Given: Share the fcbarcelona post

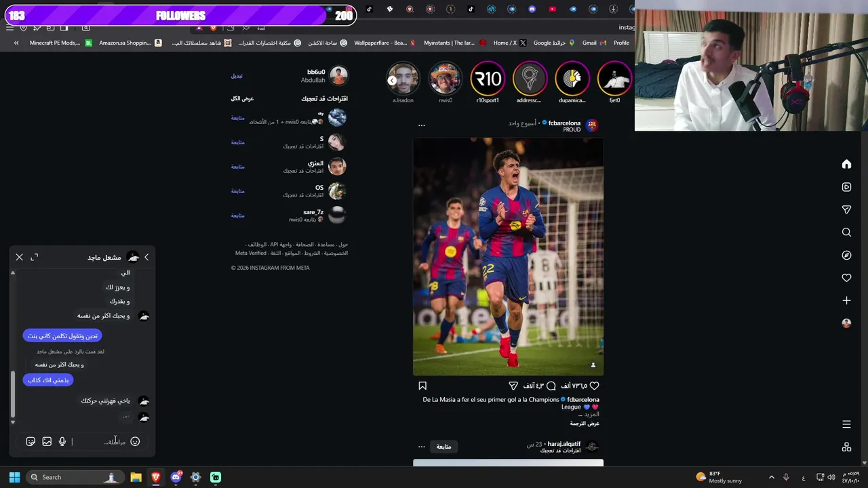Looking at the screenshot, I should coord(513,386).
